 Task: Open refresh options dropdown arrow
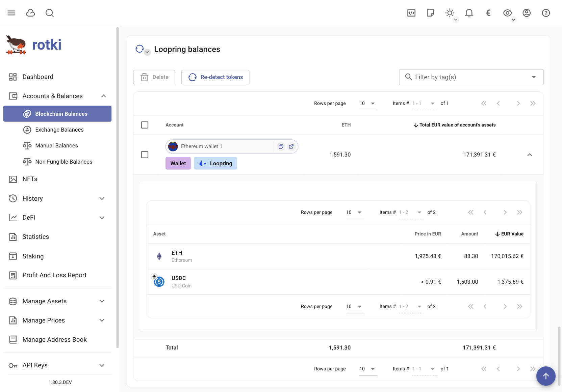pos(147,52)
